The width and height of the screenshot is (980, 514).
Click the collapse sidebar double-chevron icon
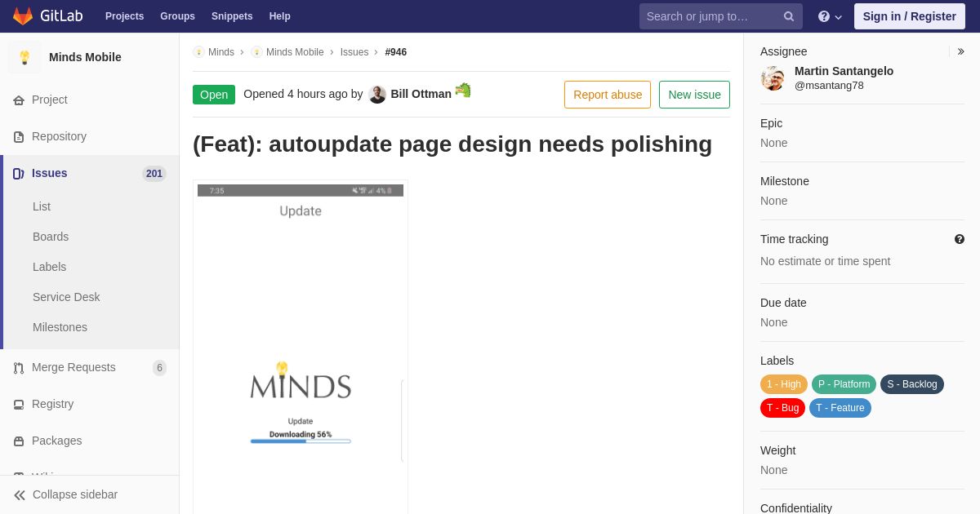click(20, 495)
